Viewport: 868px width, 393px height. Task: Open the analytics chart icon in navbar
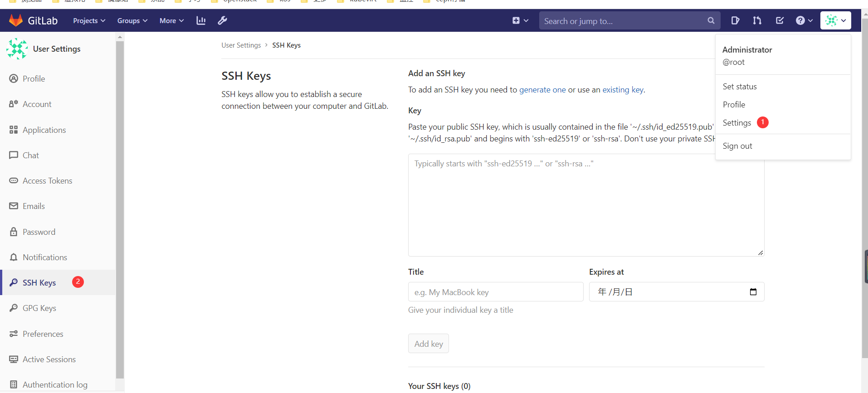pos(201,20)
